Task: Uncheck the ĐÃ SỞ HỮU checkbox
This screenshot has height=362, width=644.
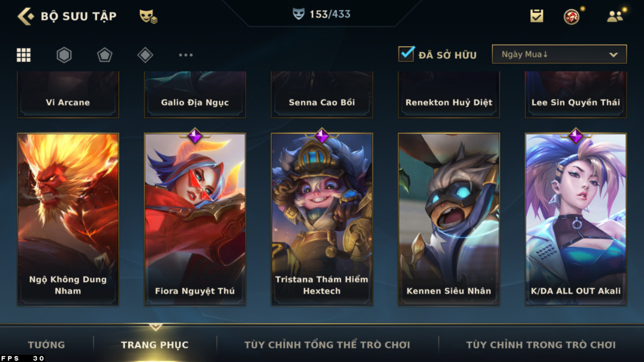Action: click(406, 54)
